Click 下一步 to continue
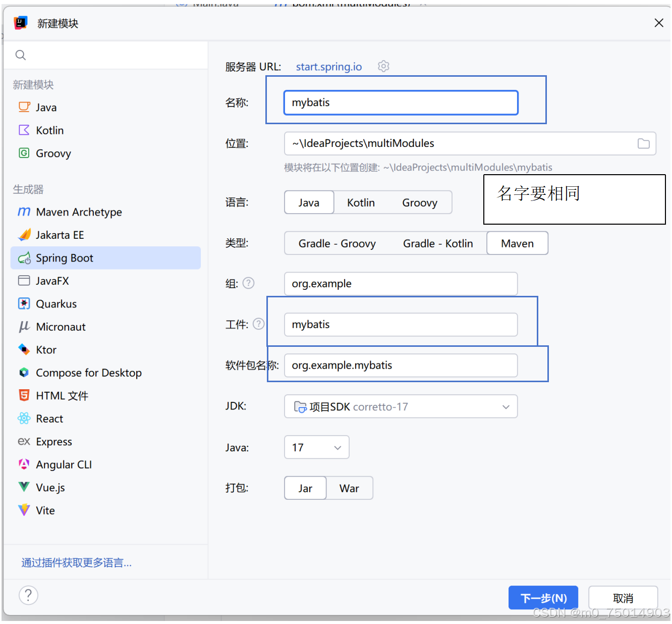Viewport: 672px width, 624px height. coord(543,598)
